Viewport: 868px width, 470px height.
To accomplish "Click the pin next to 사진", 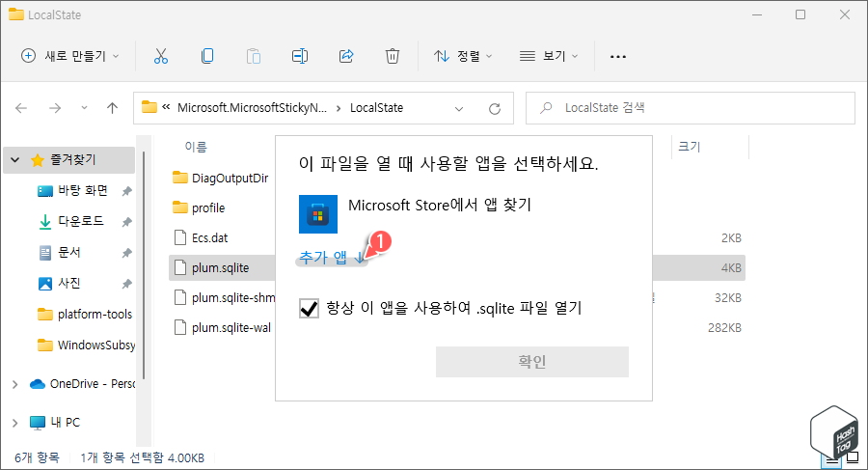I will 126,284.
